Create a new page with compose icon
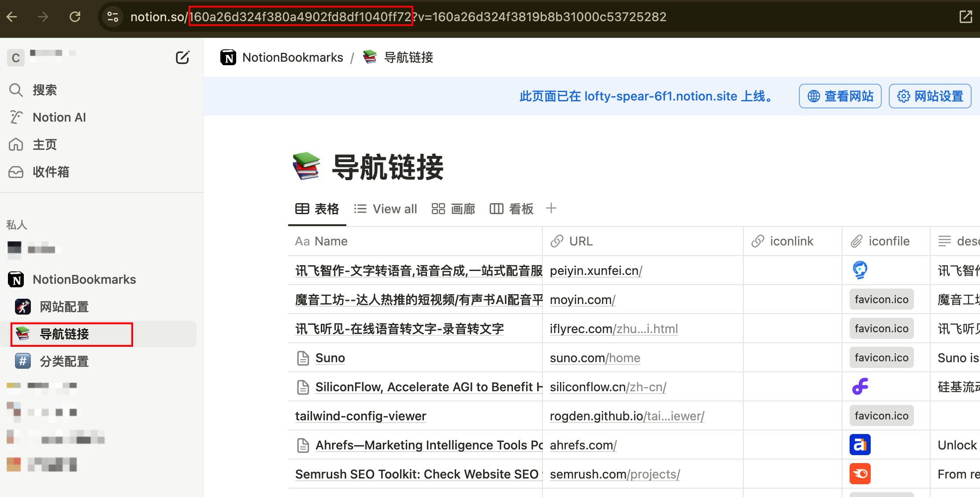Image resolution: width=980 pixels, height=497 pixels. pyautogui.click(x=182, y=57)
